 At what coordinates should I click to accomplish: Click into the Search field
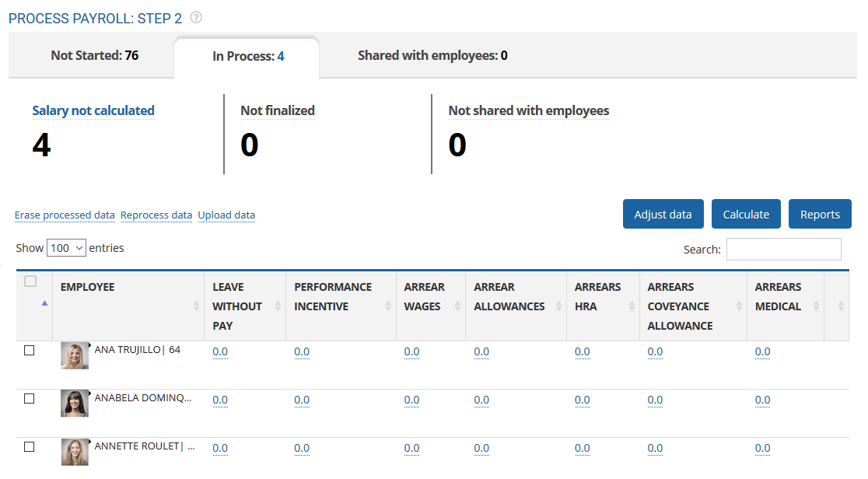(783, 250)
